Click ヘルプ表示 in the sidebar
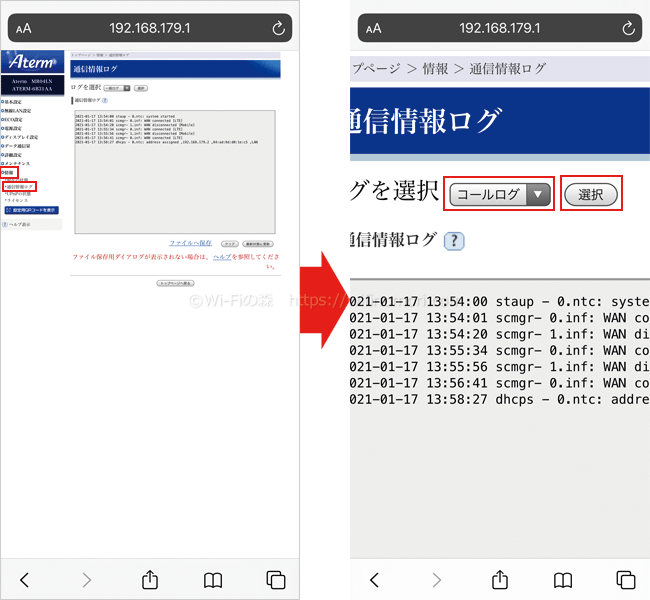The width and height of the screenshot is (650, 600). tap(17, 224)
